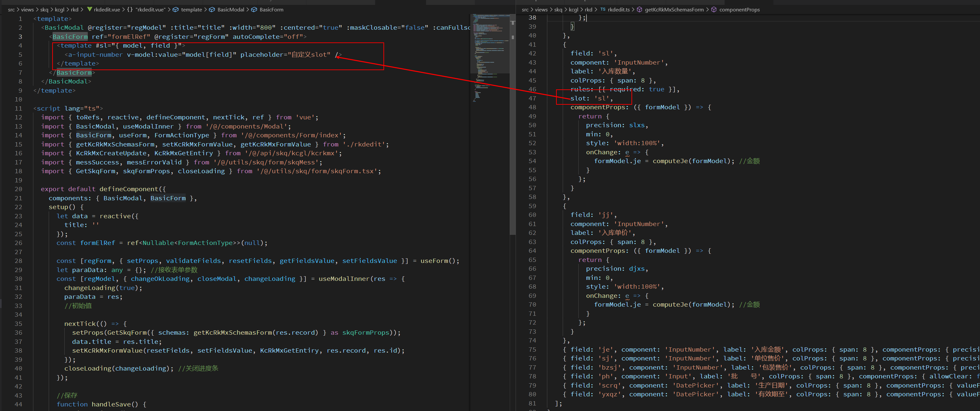This screenshot has width=980, height=411.
Task: Click the Vue file icon beside rkdedit.vue
Action: (x=90, y=9)
